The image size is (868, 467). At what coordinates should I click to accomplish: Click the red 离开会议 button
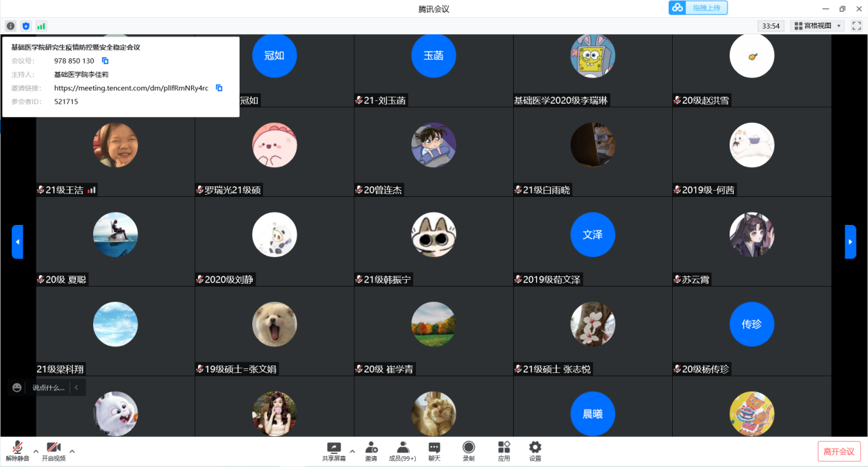point(839,451)
